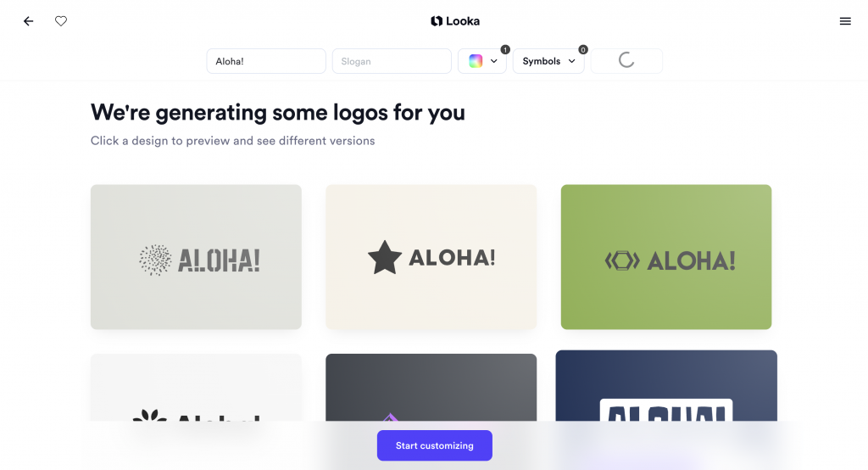Click the Slogan input field

[x=392, y=61]
